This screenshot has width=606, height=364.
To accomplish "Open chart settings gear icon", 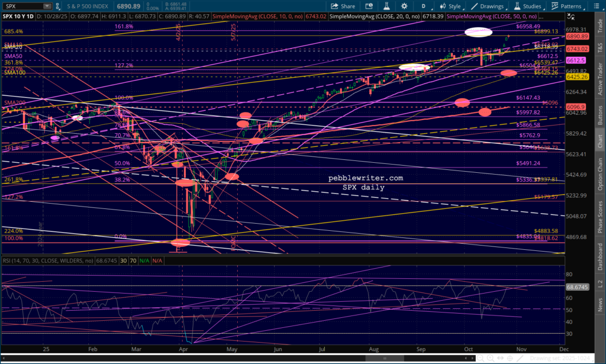I will click(404, 6).
